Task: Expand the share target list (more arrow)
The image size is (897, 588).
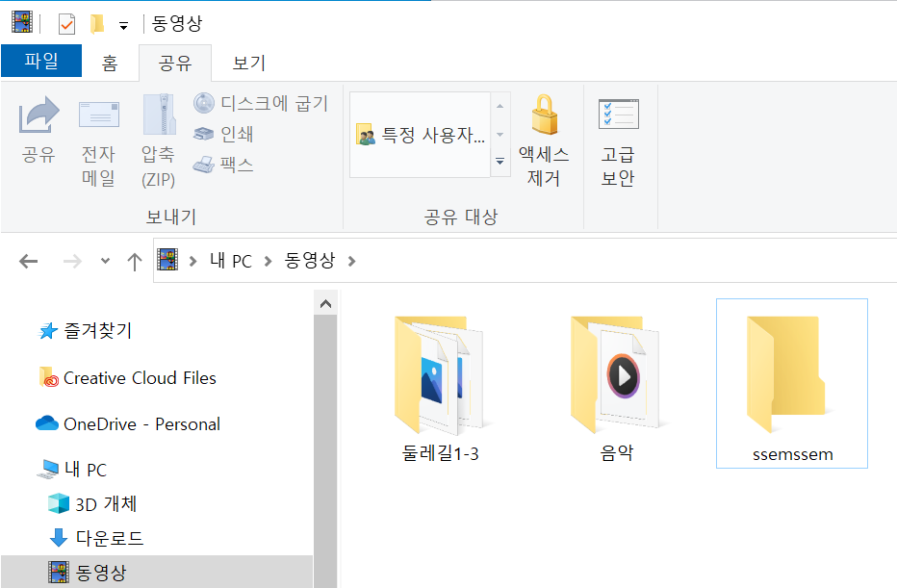Action: tap(500, 162)
